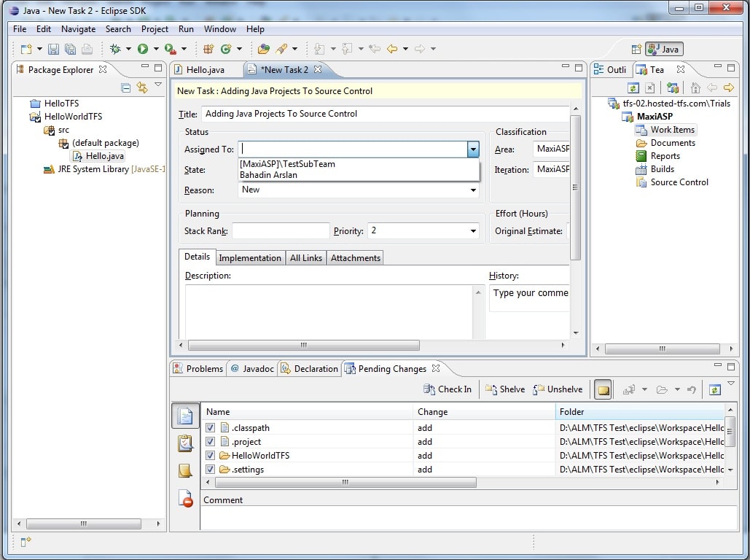Select Hello.java in Package Explorer
This screenshot has width=750, height=560.
click(104, 156)
